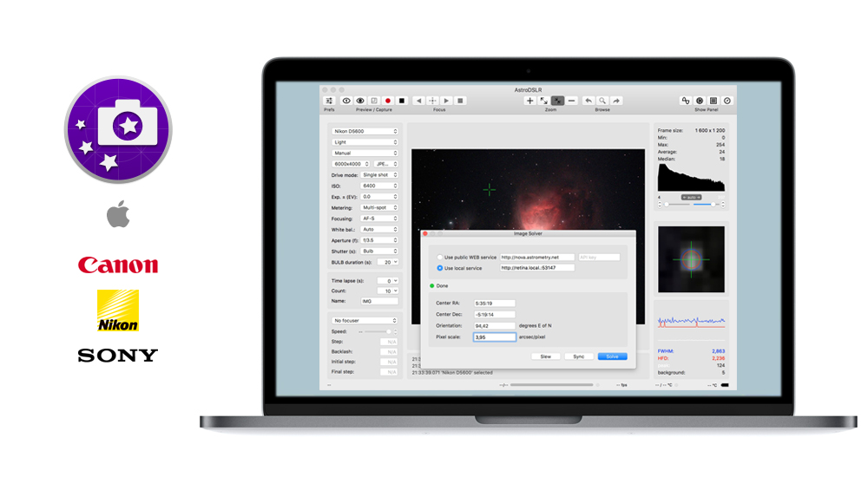
Task: Click the blue histogram stretch slider
Action: [705, 205]
